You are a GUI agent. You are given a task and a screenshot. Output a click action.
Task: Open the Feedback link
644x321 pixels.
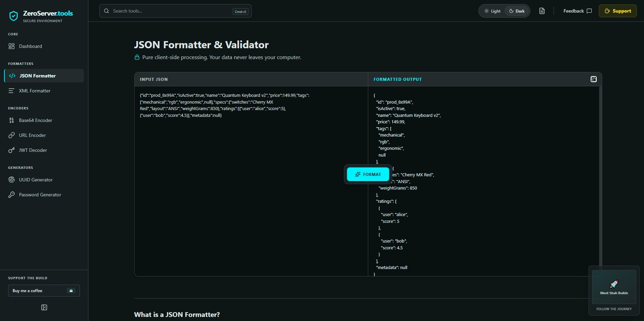tap(577, 11)
